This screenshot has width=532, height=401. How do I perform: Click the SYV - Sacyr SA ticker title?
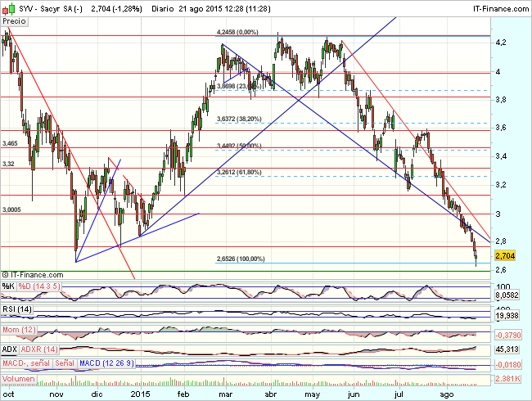click(48, 8)
